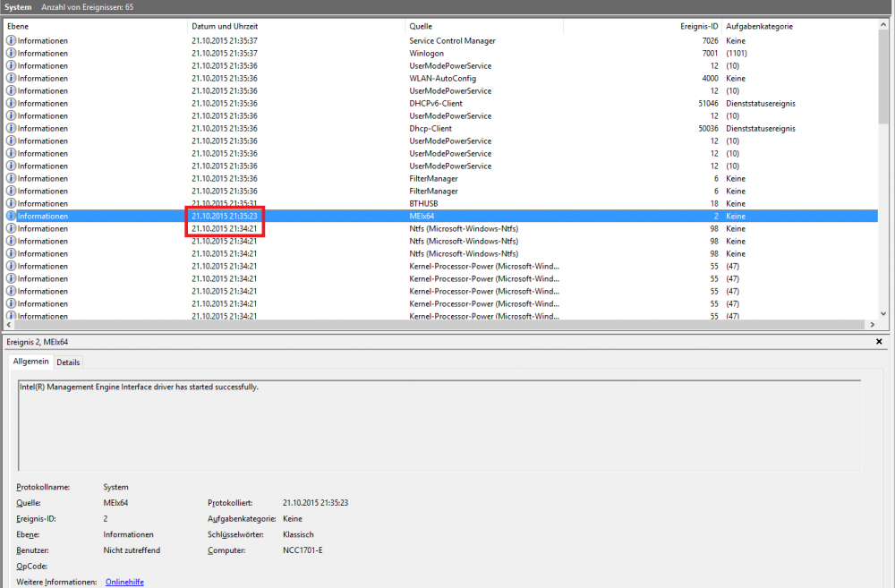
Task: Click scroll-right arrow of horizontal scrollbar
Action: [x=873, y=325]
